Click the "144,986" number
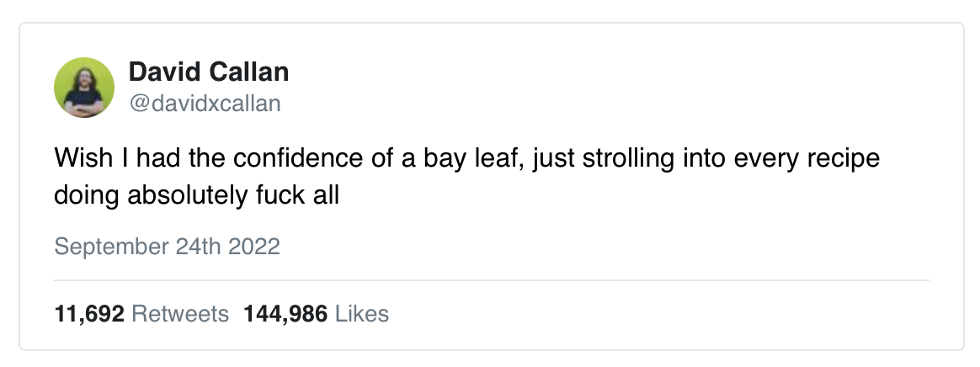Screen dimensions: 980x367 pyautogui.click(x=285, y=314)
